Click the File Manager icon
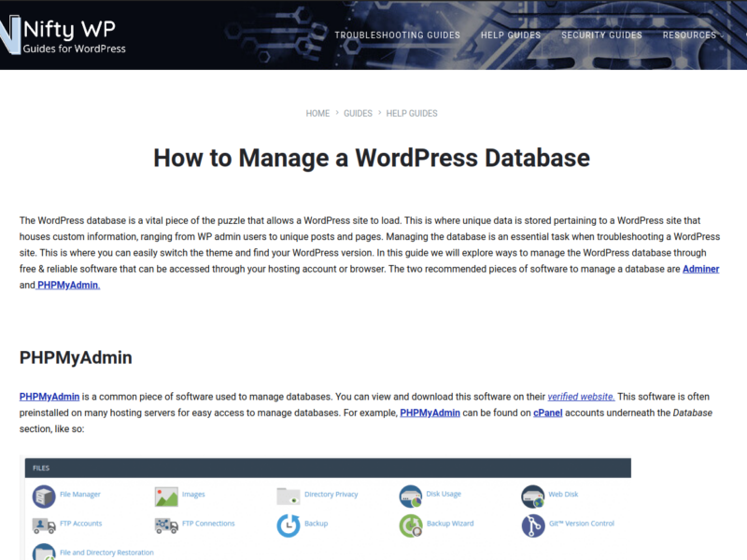Viewport: 747px width, 560px height. pyautogui.click(x=44, y=495)
